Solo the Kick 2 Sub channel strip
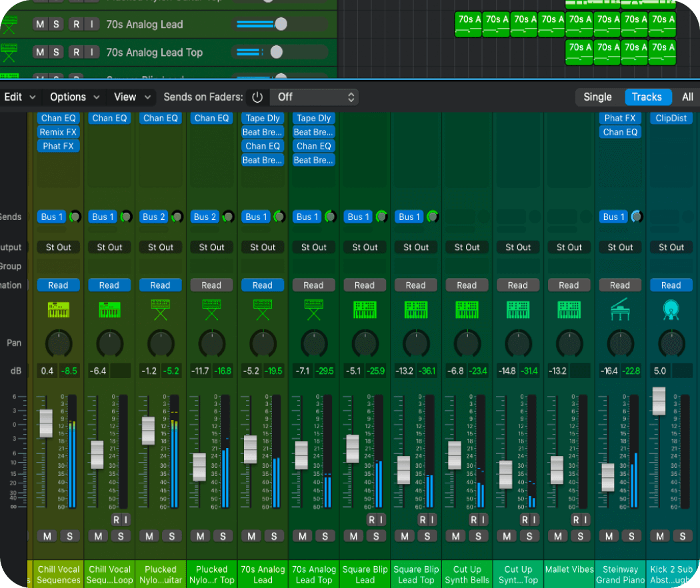700x588 pixels. tap(683, 536)
